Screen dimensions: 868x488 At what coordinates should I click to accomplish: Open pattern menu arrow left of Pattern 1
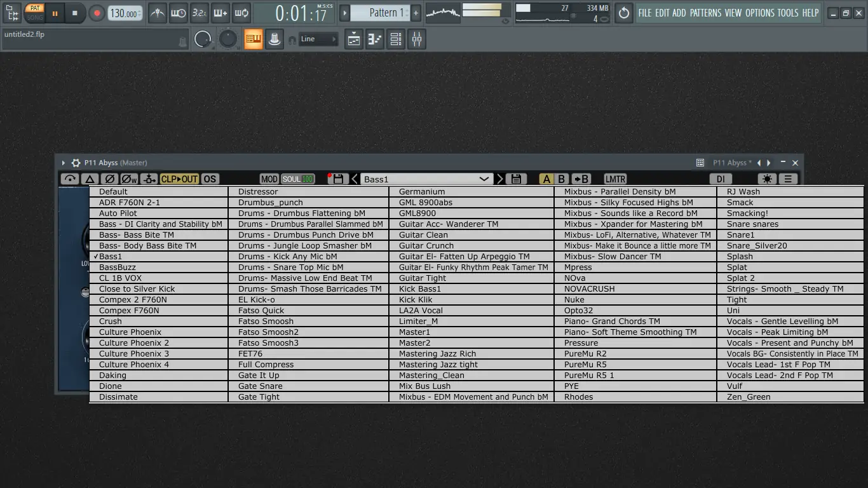(x=344, y=13)
